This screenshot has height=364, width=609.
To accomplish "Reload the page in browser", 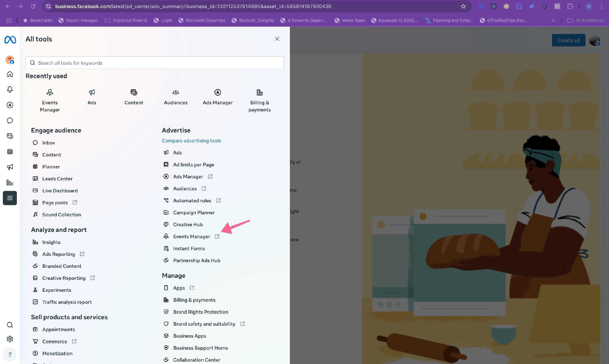I will coord(33,6).
